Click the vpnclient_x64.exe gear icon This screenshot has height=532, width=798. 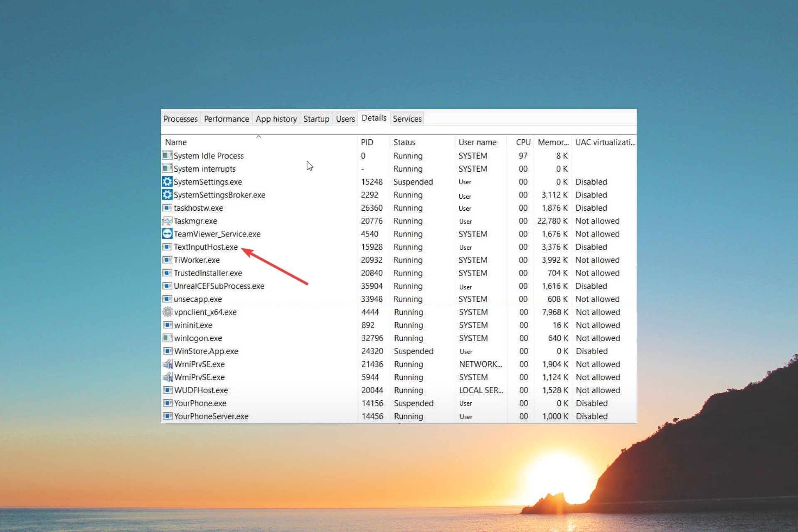(167, 312)
